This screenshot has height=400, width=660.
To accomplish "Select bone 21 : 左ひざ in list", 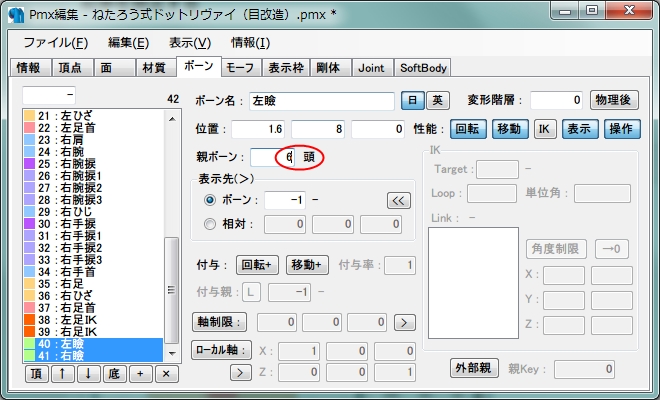I will (x=93, y=116).
